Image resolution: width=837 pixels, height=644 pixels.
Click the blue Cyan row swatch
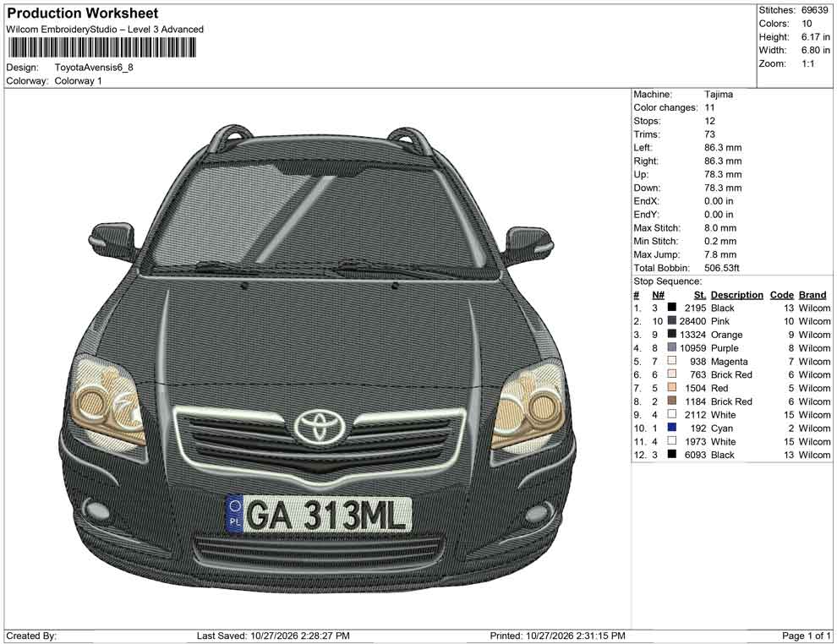(x=672, y=428)
